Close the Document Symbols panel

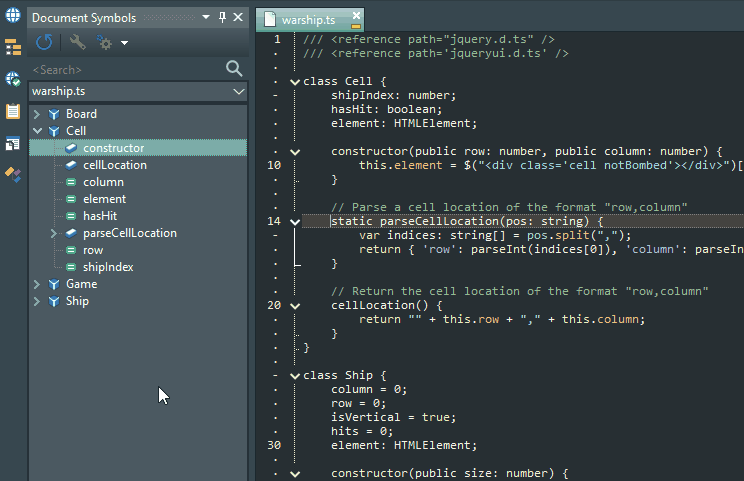click(237, 17)
